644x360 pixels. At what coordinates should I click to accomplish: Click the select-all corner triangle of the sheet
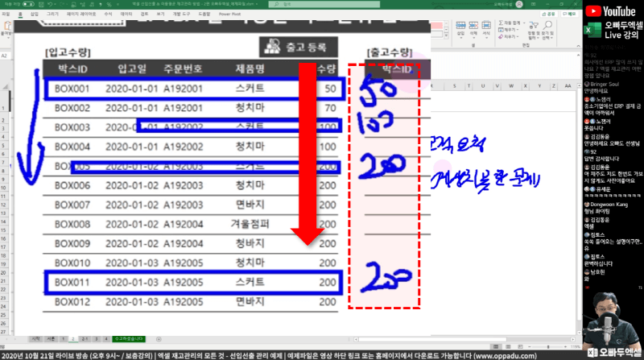6,86
